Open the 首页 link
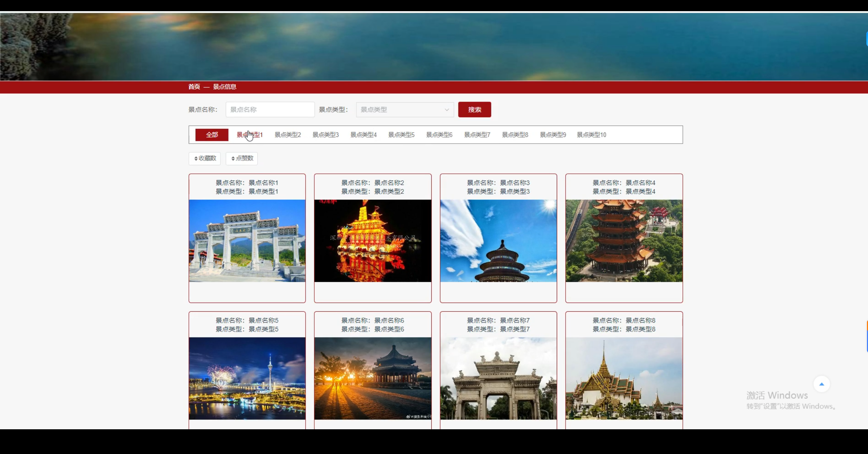Image resolution: width=868 pixels, height=454 pixels. pos(194,87)
